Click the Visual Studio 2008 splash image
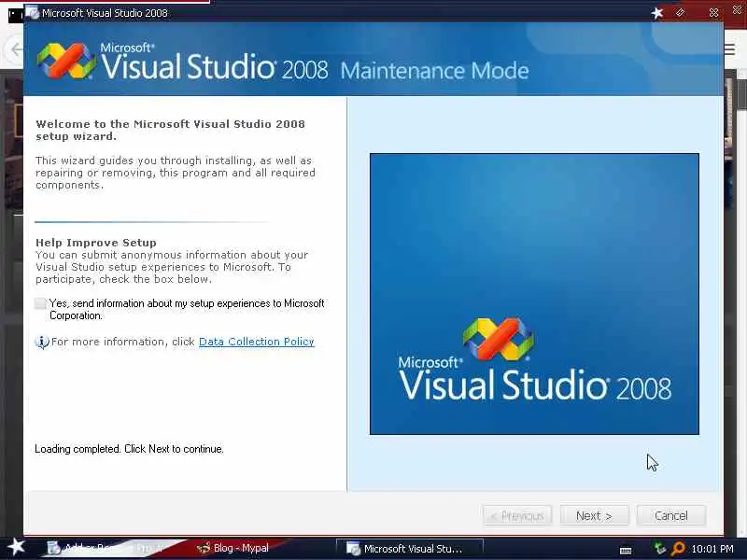The height and width of the screenshot is (560, 747). pyautogui.click(x=534, y=294)
